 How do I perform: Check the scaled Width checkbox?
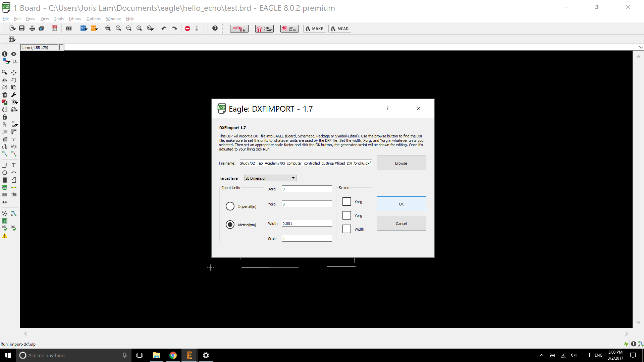(347, 229)
